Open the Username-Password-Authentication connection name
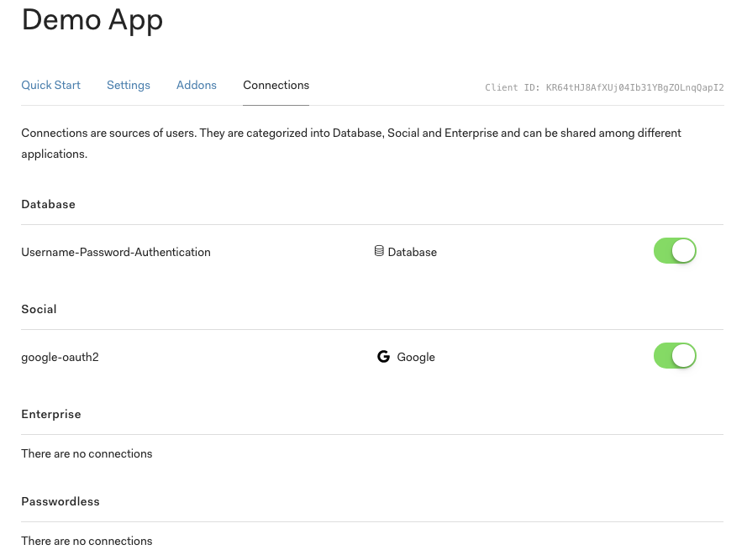Viewport: 747px width, 560px height. pyautogui.click(x=116, y=252)
